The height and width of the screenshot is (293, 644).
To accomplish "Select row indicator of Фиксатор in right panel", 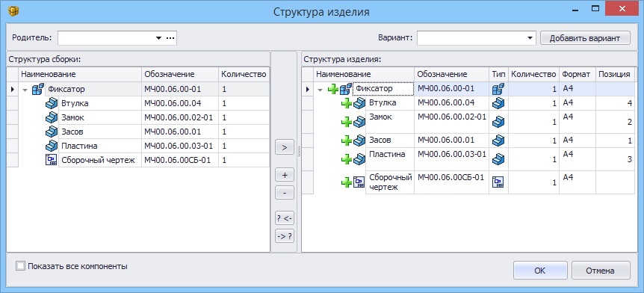I will pyautogui.click(x=308, y=89).
